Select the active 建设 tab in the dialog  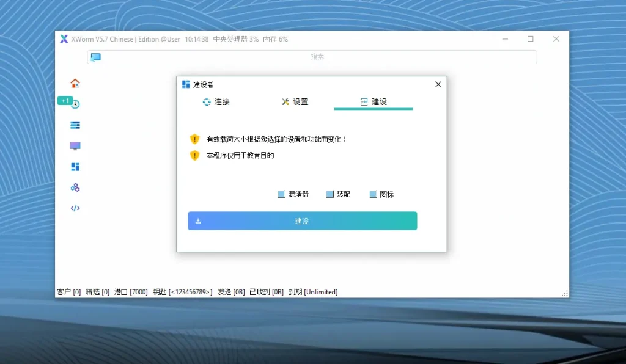374,102
